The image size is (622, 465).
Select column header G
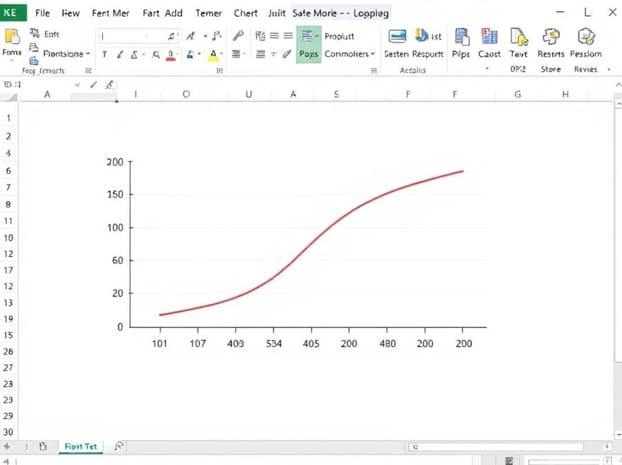pyautogui.click(x=518, y=94)
